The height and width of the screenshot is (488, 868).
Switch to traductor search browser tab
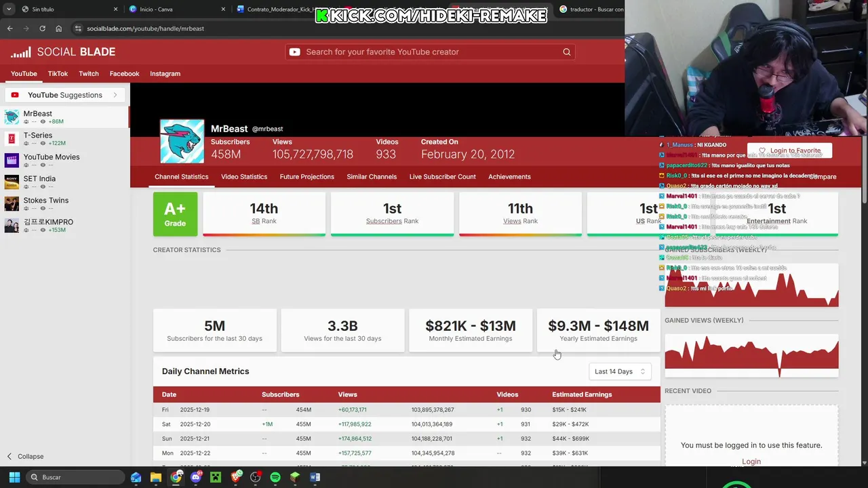[590, 9]
